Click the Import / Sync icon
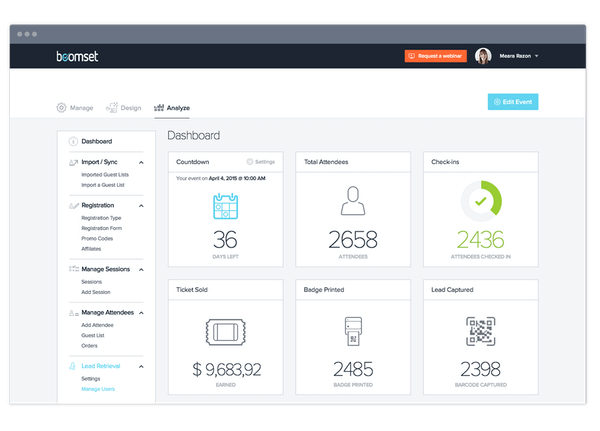The width and height of the screenshot is (600, 431). [73, 162]
